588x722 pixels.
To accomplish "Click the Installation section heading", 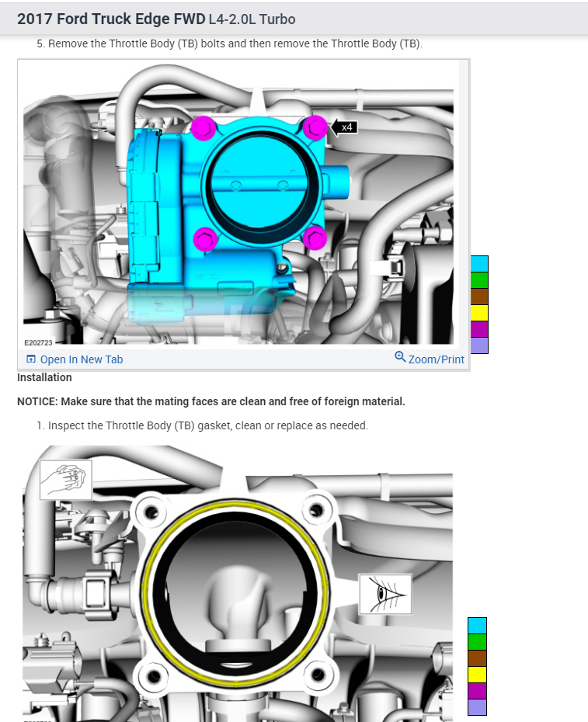I will [x=44, y=377].
